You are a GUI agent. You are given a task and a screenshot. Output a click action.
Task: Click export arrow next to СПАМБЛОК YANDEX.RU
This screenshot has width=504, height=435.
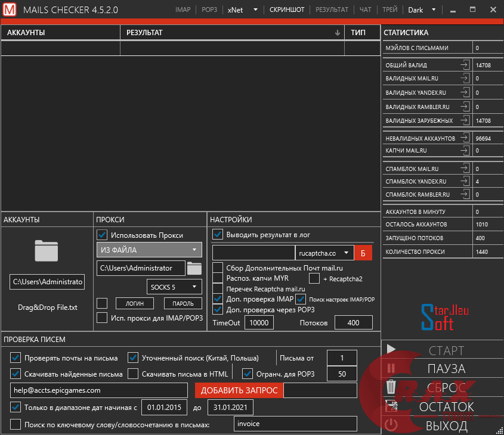pyautogui.click(x=464, y=181)
